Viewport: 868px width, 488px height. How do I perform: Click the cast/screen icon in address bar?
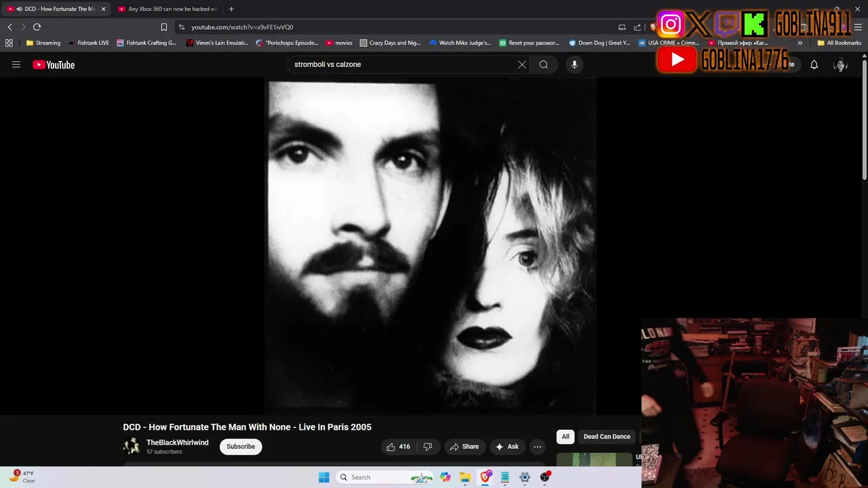click(622, 27)
